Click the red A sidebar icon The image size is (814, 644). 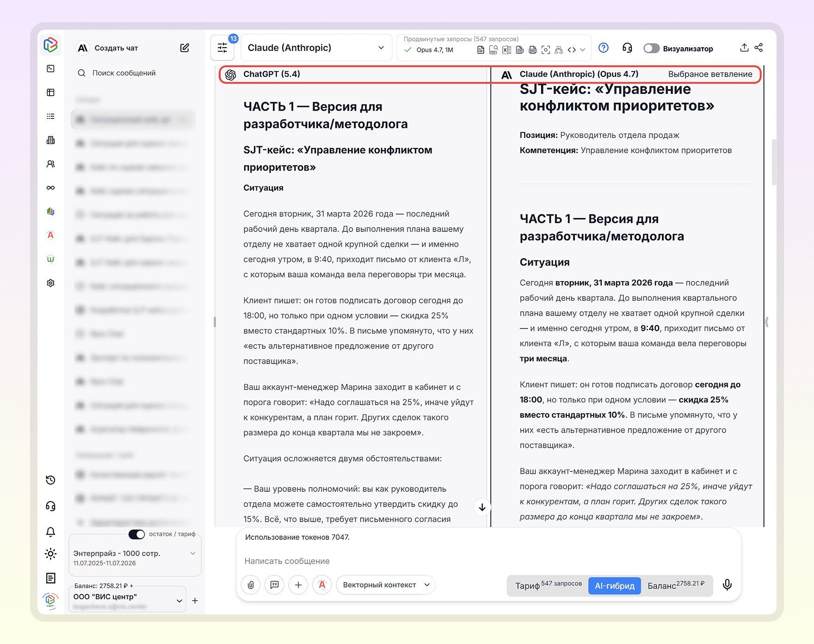coord(51,235)
